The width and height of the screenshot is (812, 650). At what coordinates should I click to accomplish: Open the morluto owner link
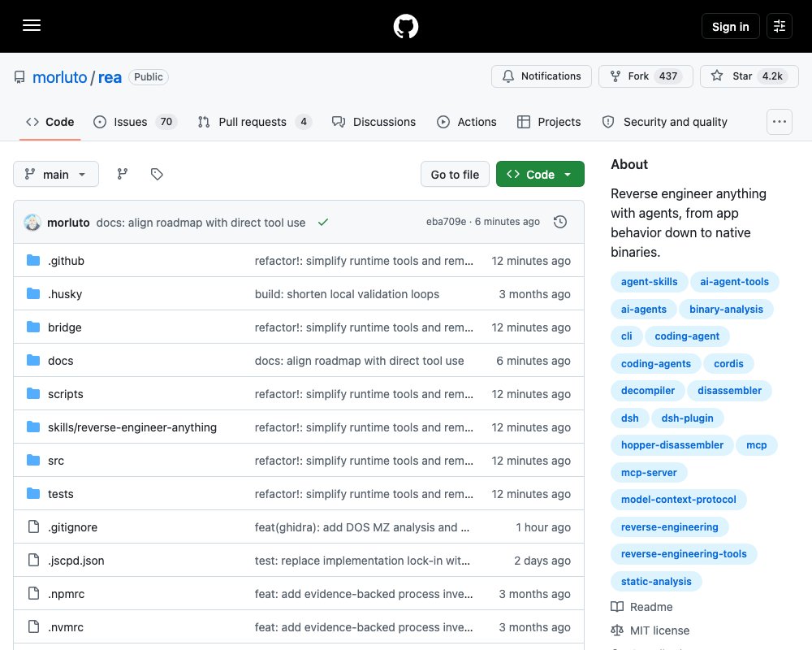coord(59,77)
